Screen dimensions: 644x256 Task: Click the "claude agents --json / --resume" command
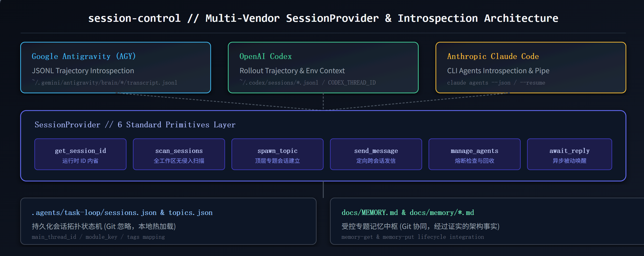point(496,83)
